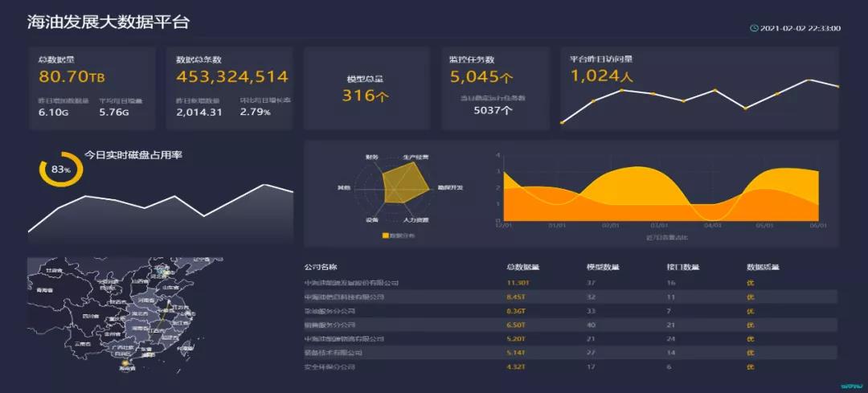Screen dimensions: 868x393
Task: Click the 公司名称 column header
Action: click(320, 268)
